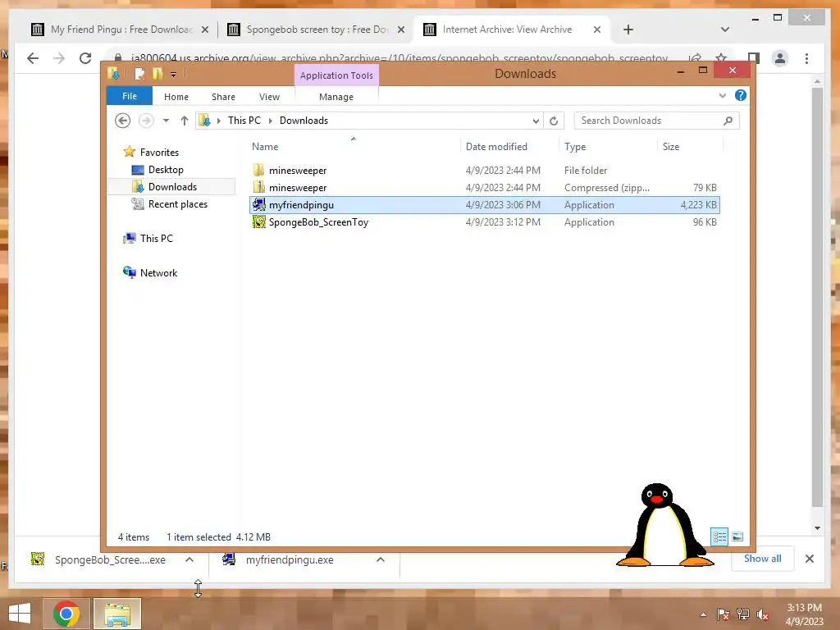This screenshot has height=630, width=840.
Task: Click the Search Downloads magnifier icon
Action: pos(728,121)
